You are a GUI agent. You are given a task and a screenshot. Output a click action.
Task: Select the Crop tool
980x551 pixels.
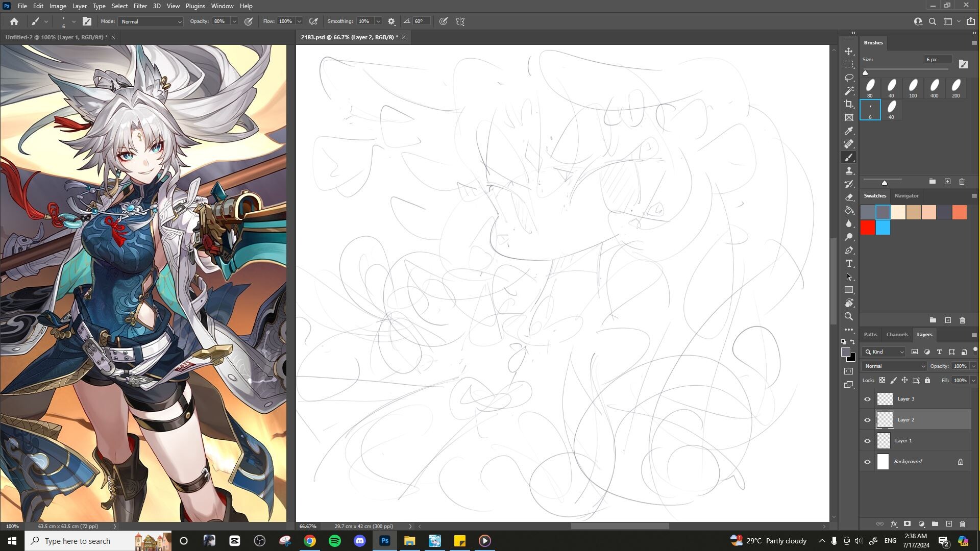849,105
